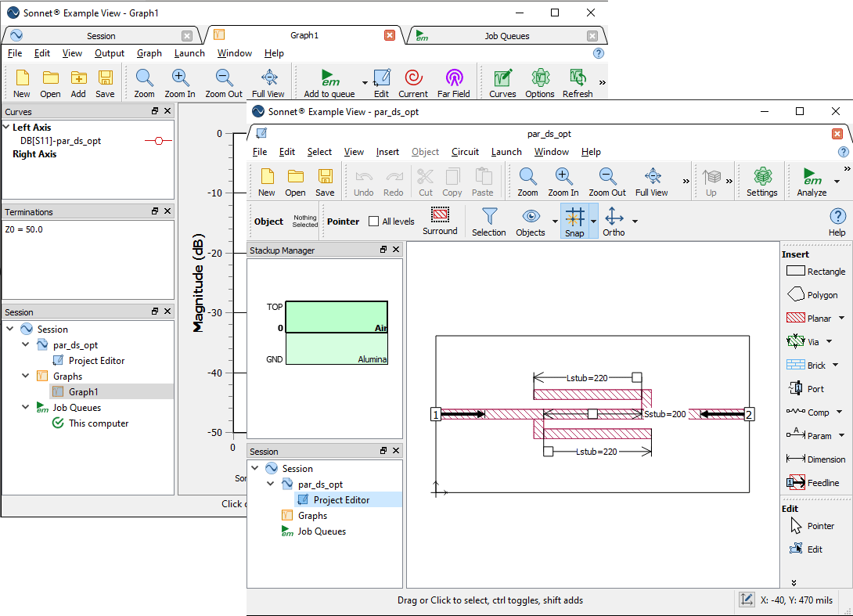Click the Alumina layer in Stackup Manager
853x616 pixels.
337,348
